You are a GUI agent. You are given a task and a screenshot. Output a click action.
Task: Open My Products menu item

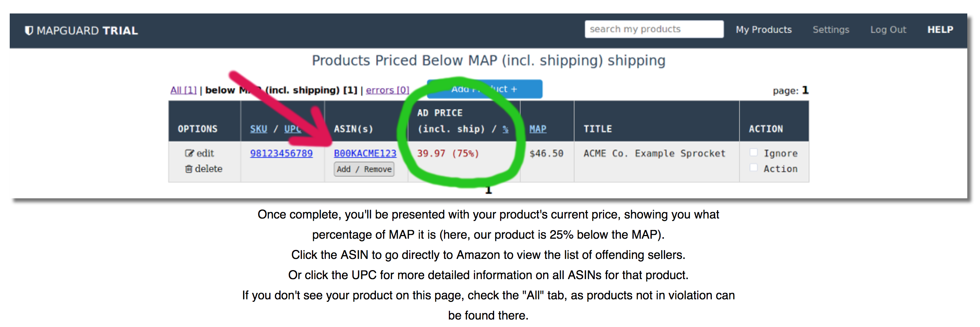(x=763, y=30)
